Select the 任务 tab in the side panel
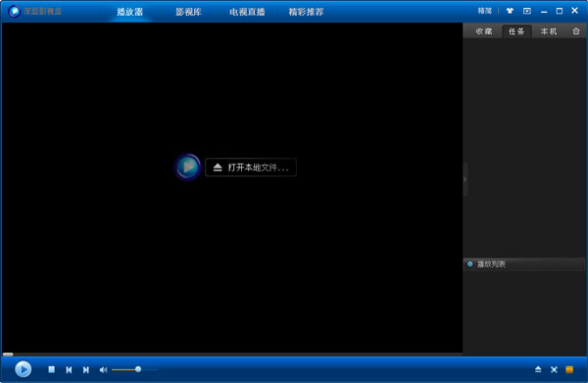Viewport: 588px width, 383px height. point(516,31)
